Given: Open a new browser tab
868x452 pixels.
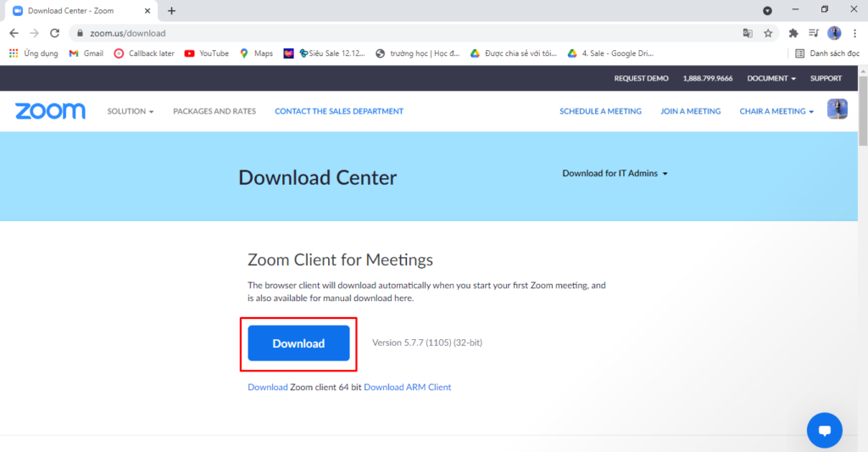Looking at the screenshot, I should (172, 11).
